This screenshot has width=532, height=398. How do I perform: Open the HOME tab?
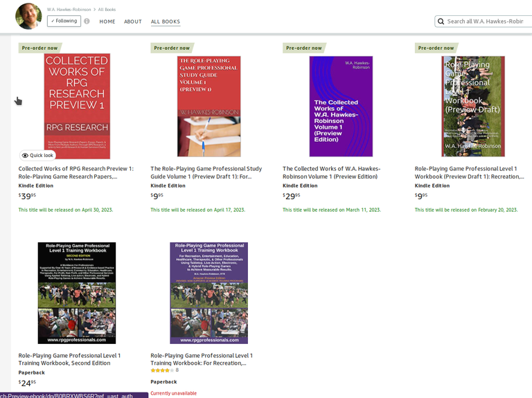click(107, 21)
